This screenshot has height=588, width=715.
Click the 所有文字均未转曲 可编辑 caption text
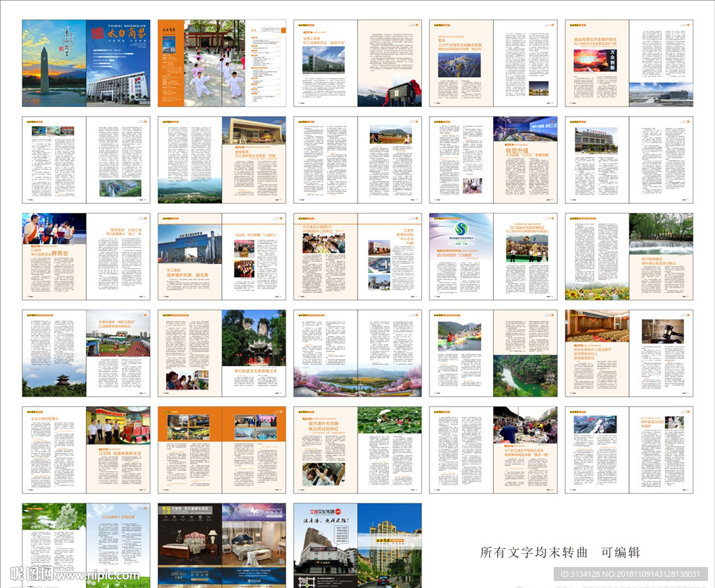[560, 552]
